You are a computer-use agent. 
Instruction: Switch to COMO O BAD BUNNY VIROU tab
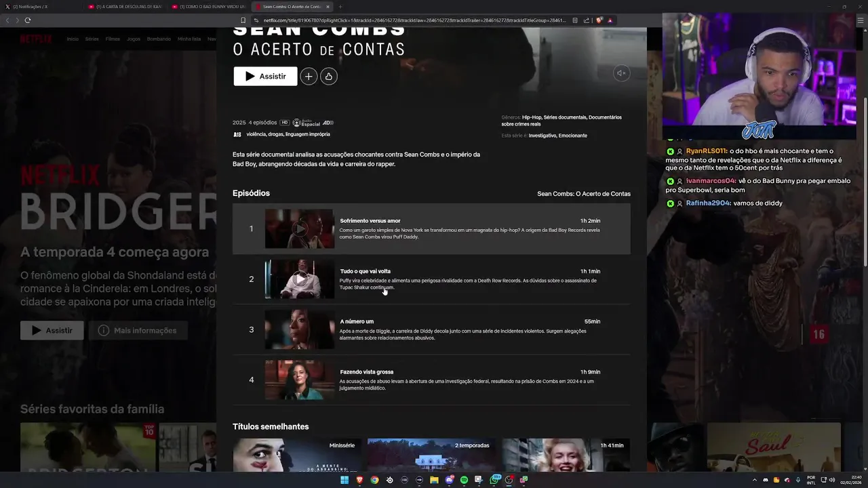(x=208, y=6)
